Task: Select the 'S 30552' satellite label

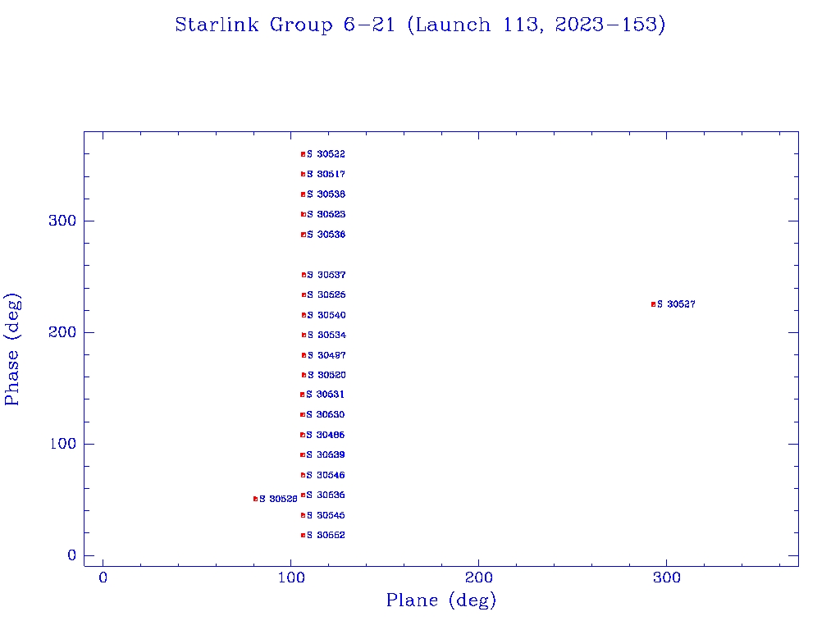Action: click(326, 535)
